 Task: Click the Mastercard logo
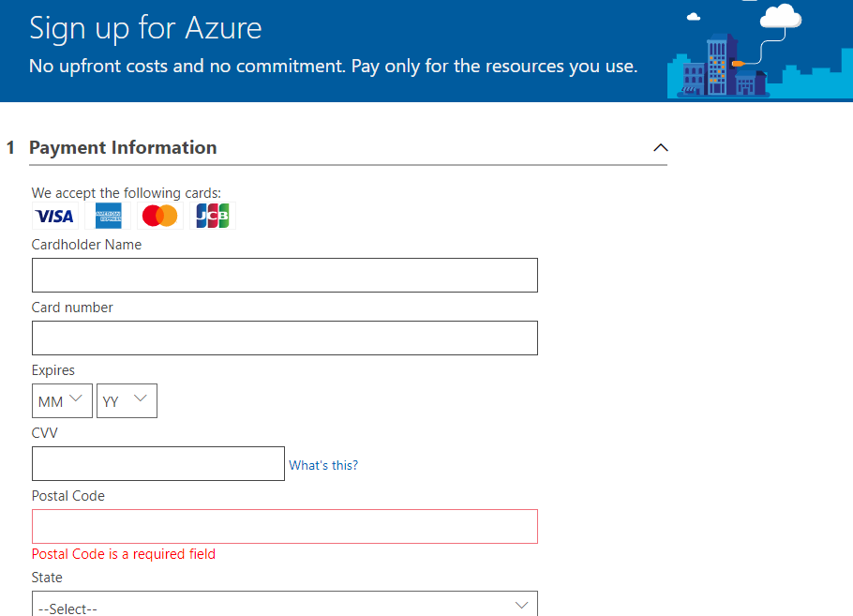(160, 216)
